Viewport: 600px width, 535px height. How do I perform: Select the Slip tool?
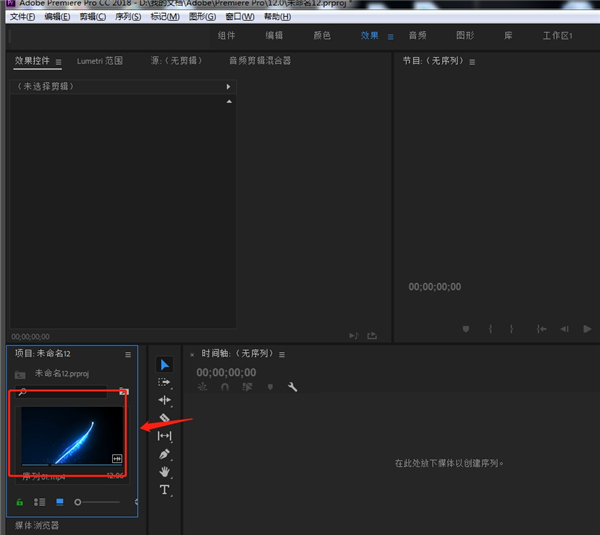coord(165,436)
